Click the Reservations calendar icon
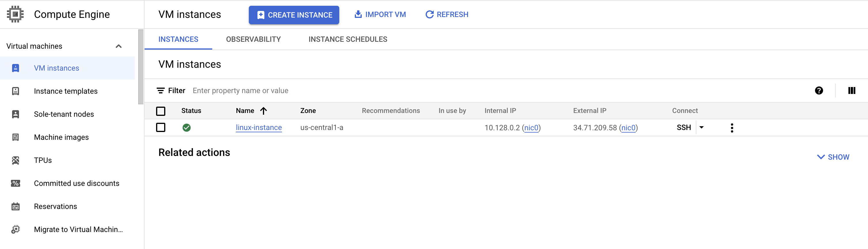 [16, 206]
